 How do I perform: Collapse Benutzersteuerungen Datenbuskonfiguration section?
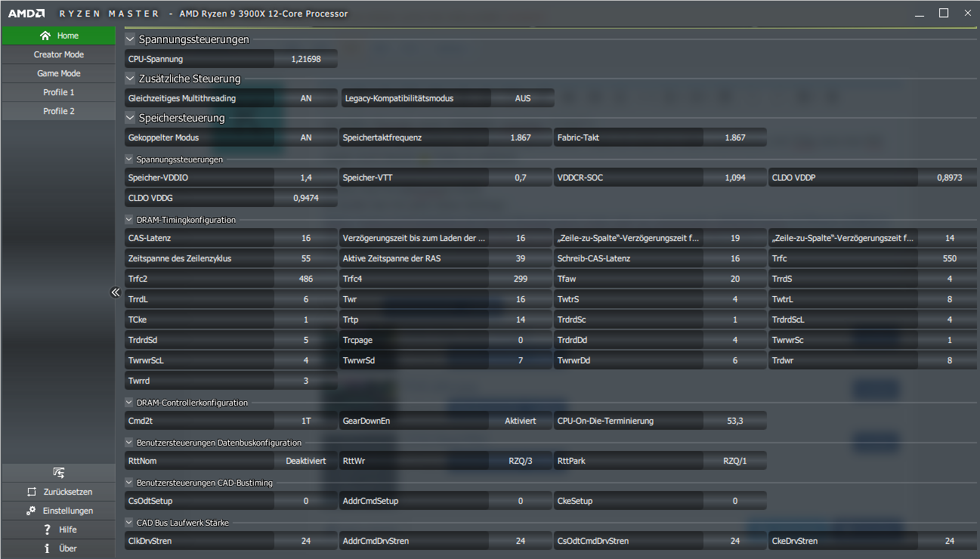129,443
